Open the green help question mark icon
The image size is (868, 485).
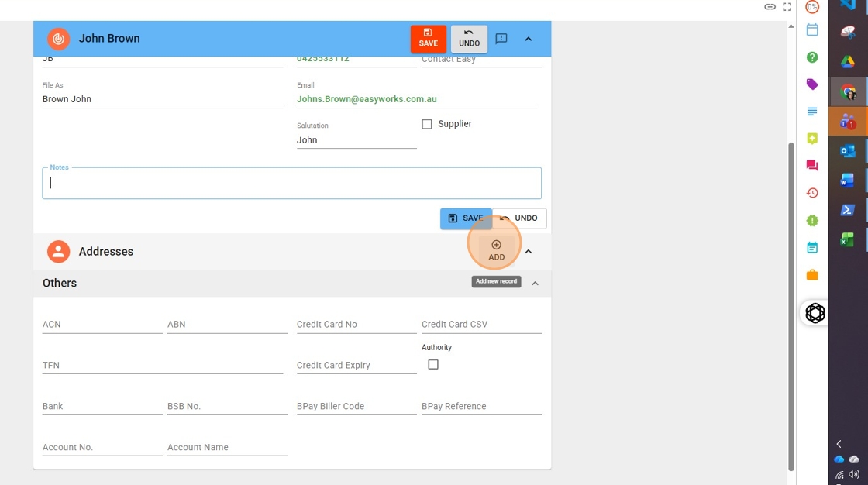point(812,57)
